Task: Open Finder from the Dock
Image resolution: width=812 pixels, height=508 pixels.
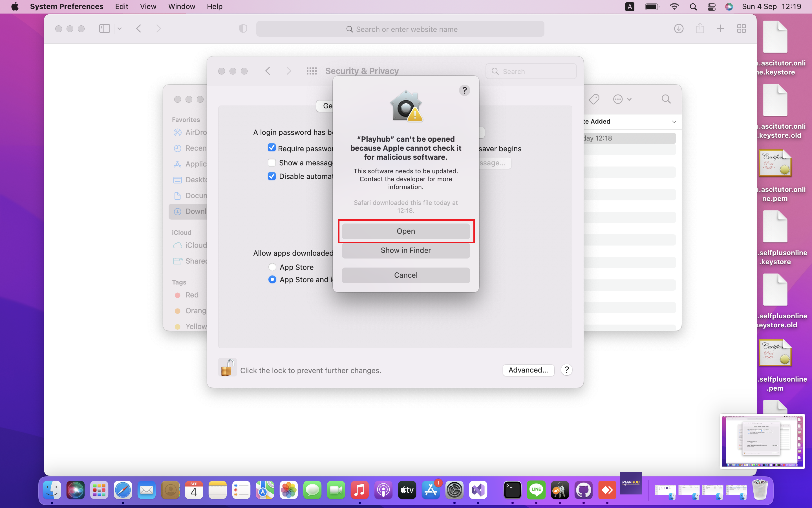Action: pos(52,490)
